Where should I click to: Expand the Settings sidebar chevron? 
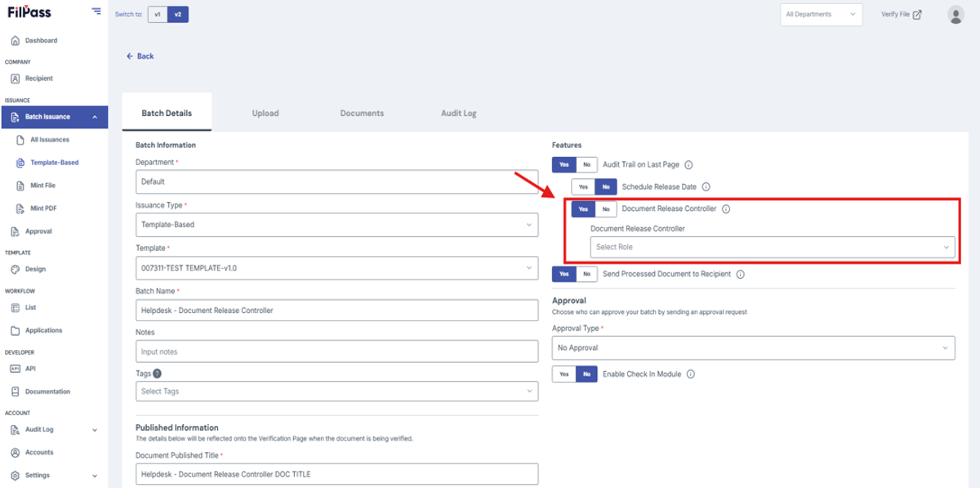(95, 475)
